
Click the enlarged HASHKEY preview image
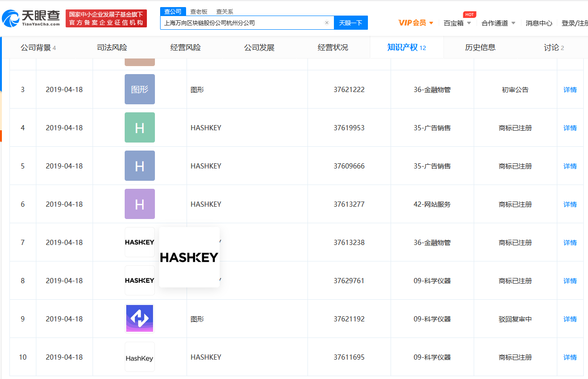(x=189, y=257)
